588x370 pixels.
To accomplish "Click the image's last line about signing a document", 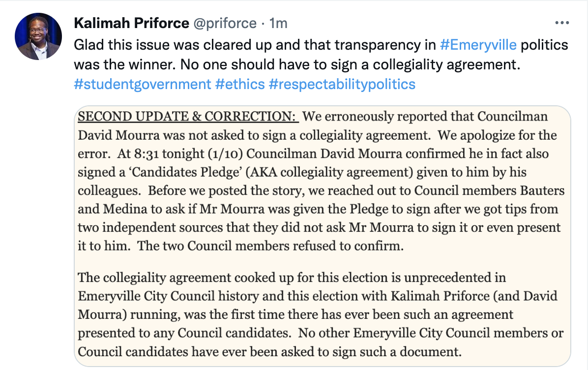I will (x=270, y=352).
